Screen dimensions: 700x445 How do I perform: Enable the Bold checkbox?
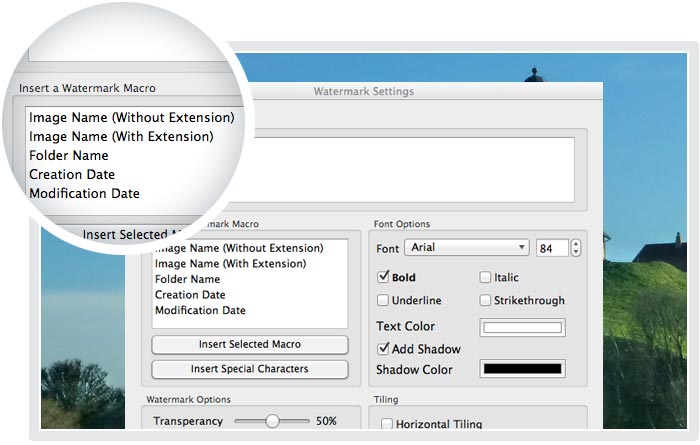[x=383, y=277]
